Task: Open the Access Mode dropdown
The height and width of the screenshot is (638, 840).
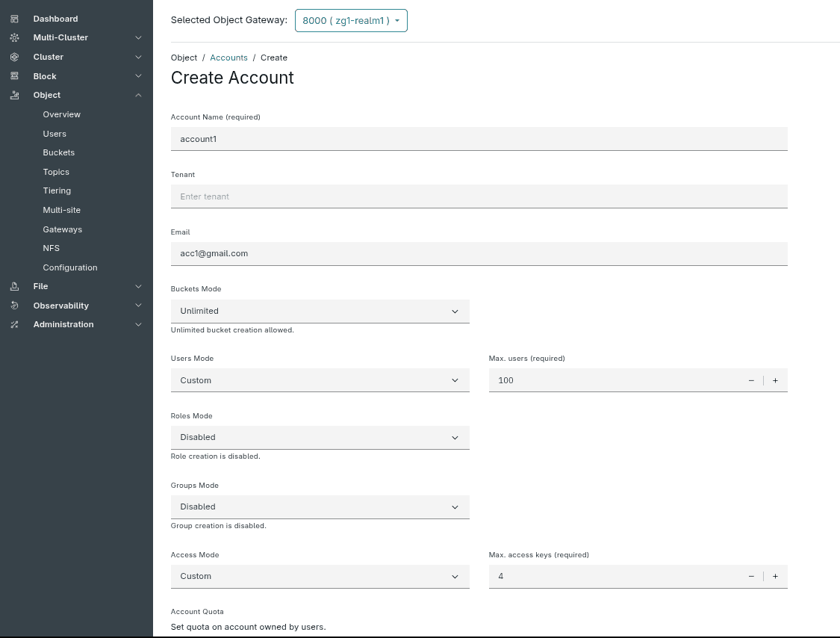Action: (320, 576)
